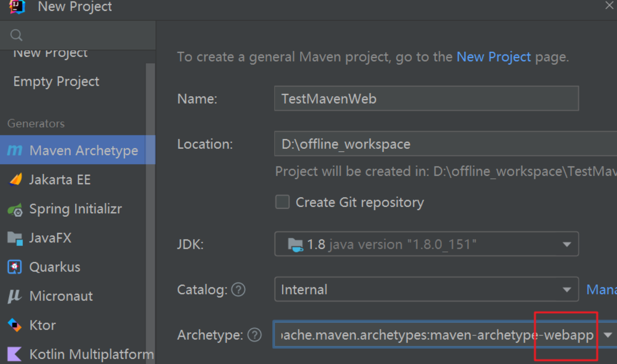Click the Micronaut mu icon
This screenshot has width=617, height=364.
pos(14,296)
